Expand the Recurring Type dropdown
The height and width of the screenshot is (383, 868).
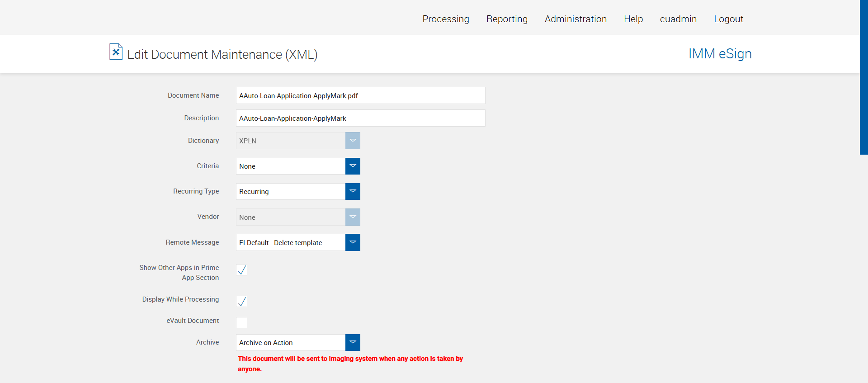(353, 191)
